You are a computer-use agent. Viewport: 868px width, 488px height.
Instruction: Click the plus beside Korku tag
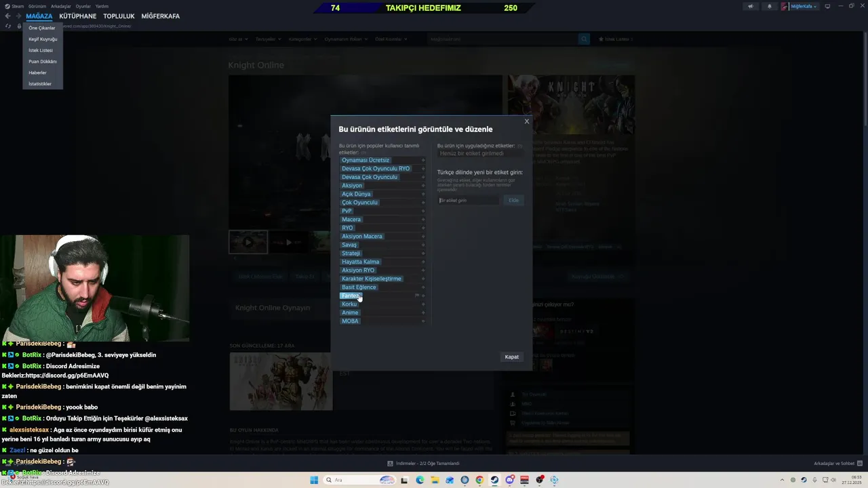pyautogui.click(x=423, y=304)
